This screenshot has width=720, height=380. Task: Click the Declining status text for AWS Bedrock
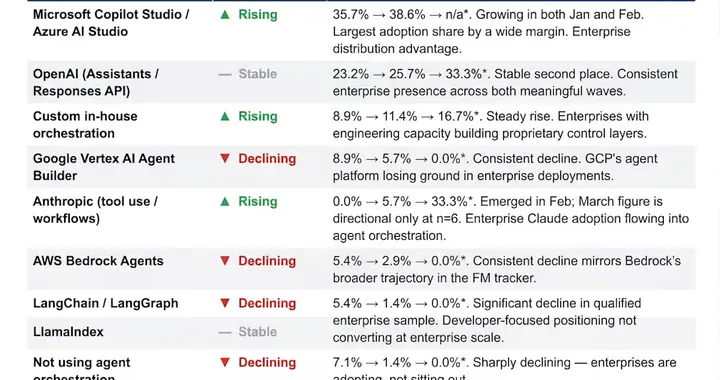tap(267, 261)
